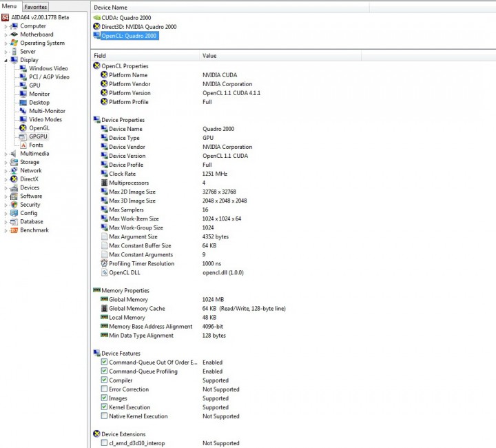This screenshot has height=448, width=496.
Task: Click the AIDA64 root icon in the tree
Action: 5,17
